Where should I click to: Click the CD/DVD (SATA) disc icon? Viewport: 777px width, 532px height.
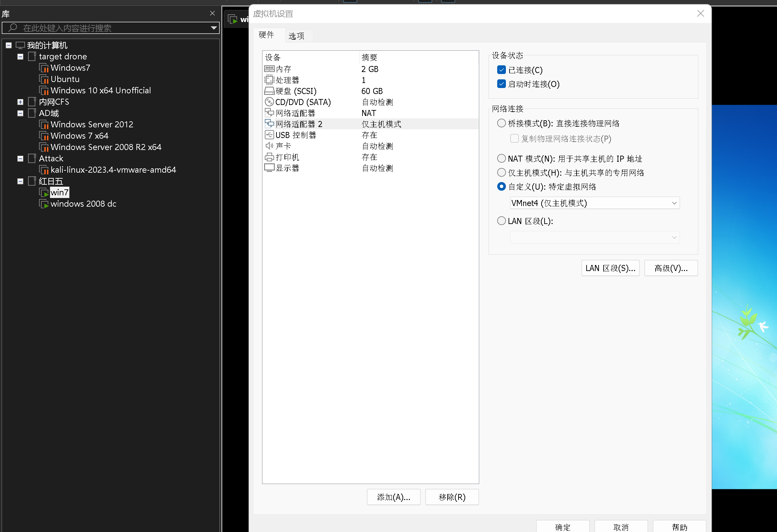(269, 102)
